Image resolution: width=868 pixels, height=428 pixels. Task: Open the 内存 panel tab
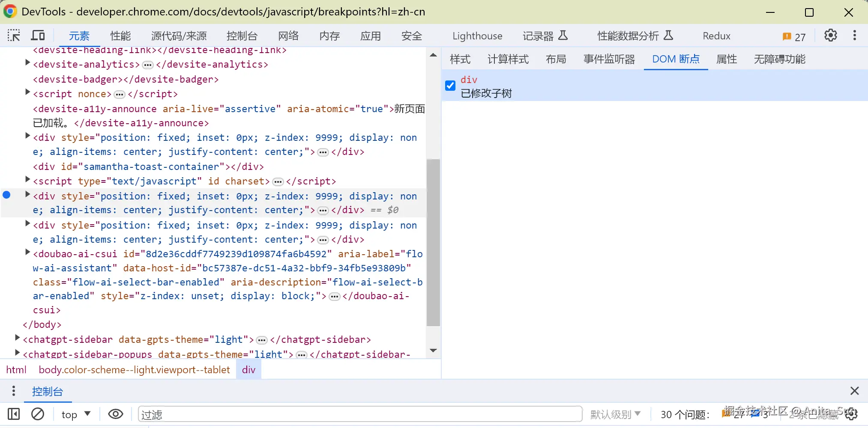point(329,36)
